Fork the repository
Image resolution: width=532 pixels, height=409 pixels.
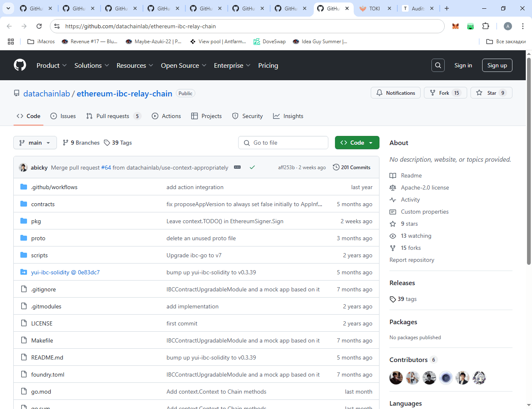click(446, 93)
